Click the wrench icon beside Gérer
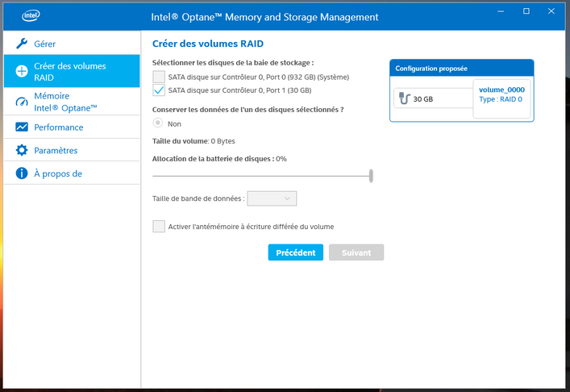This screenshot has height=392, width=570. [x=22, y=44]
